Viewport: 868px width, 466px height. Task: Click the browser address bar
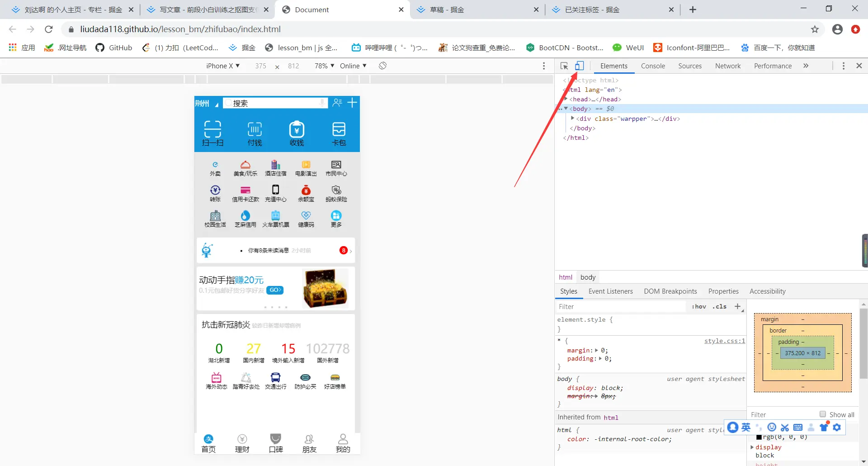[x=434, y=29]
